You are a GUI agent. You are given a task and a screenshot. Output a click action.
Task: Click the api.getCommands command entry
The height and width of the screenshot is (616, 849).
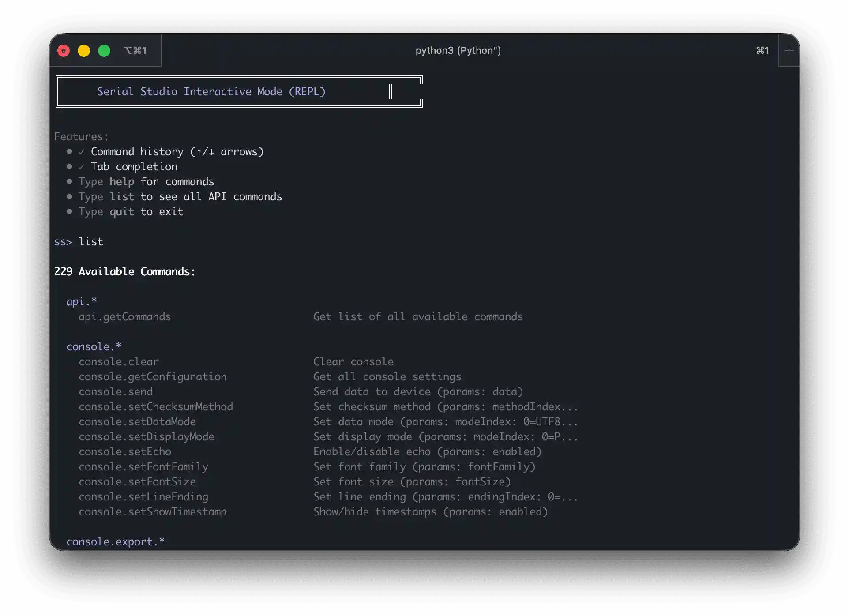tap(125, 317)
